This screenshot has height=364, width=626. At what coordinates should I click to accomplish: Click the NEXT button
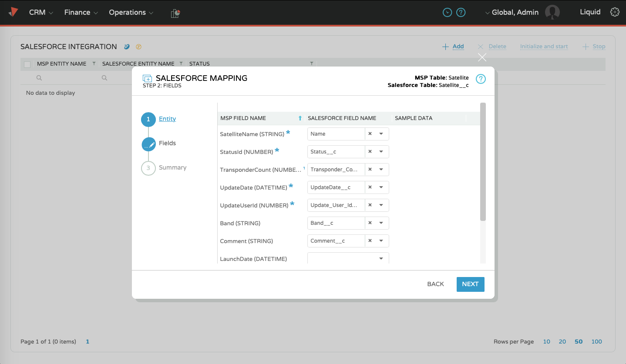(470, 284)
